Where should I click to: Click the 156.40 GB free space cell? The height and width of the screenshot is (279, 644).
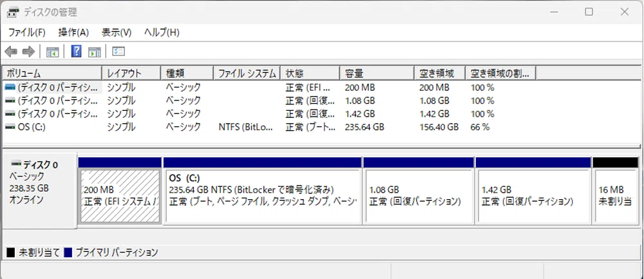pyautogui.click(x=439, y=127)
